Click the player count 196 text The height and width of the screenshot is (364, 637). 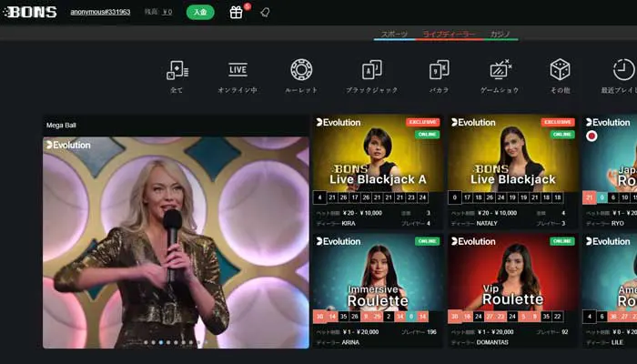pos(432,332)
